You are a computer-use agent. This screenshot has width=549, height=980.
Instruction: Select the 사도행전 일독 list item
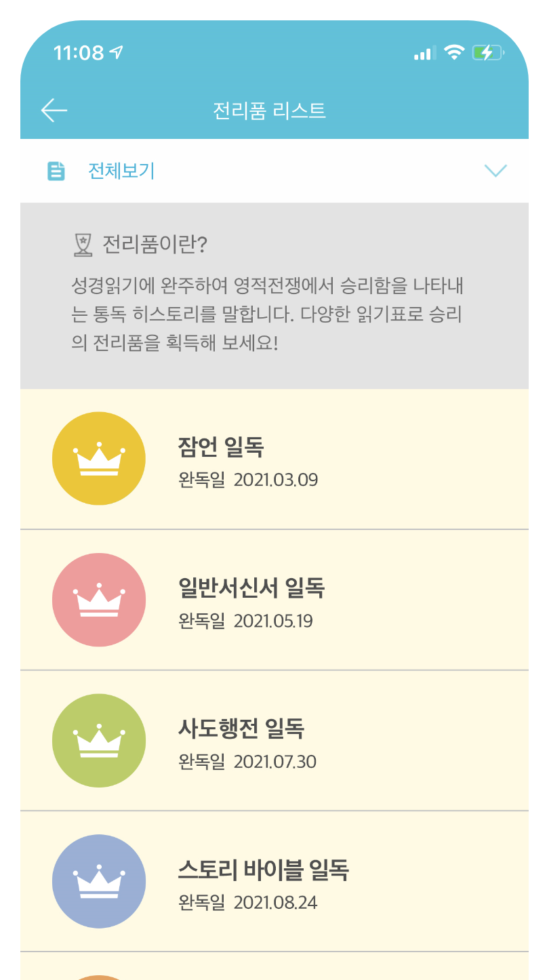[x=274, y=740]
